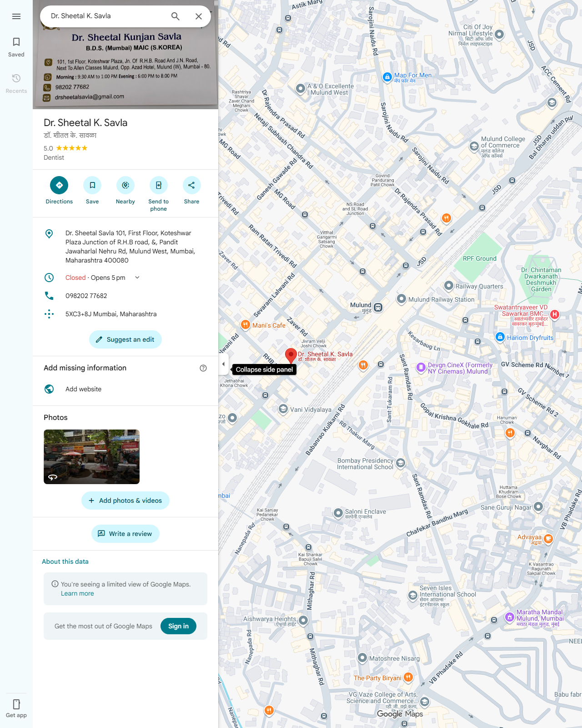This screenshot has height=728, width=582.
Task: Select Mulund College of Commerce marker
Action: click(474, 147)
